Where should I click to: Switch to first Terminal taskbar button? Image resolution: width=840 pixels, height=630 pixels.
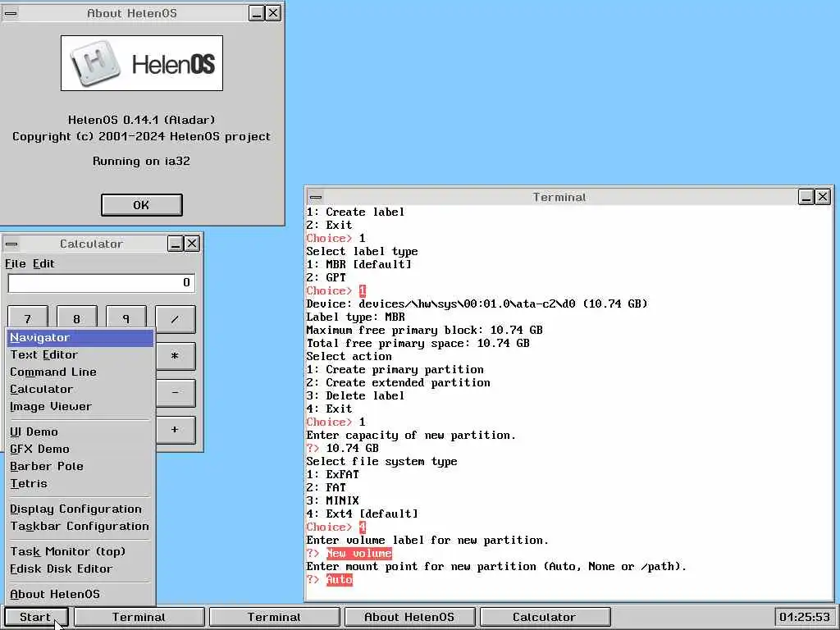(139, 617)
